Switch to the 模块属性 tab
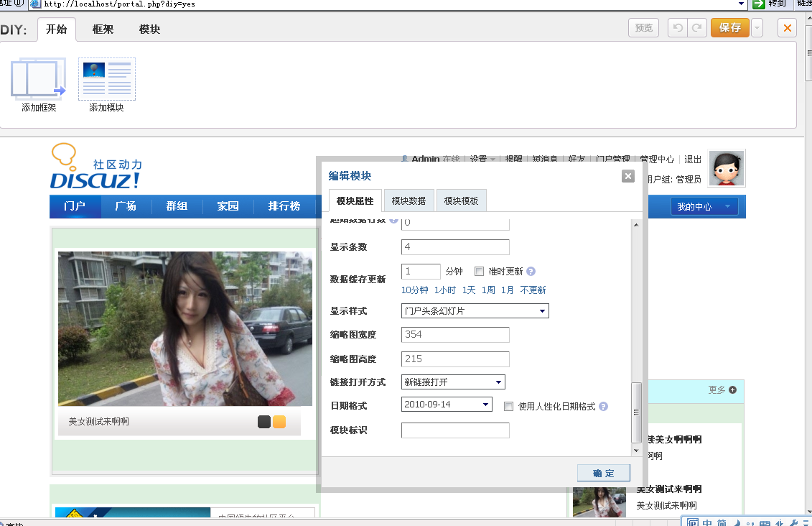This screenshot has height=526, width=812. (x=355, y=200)
